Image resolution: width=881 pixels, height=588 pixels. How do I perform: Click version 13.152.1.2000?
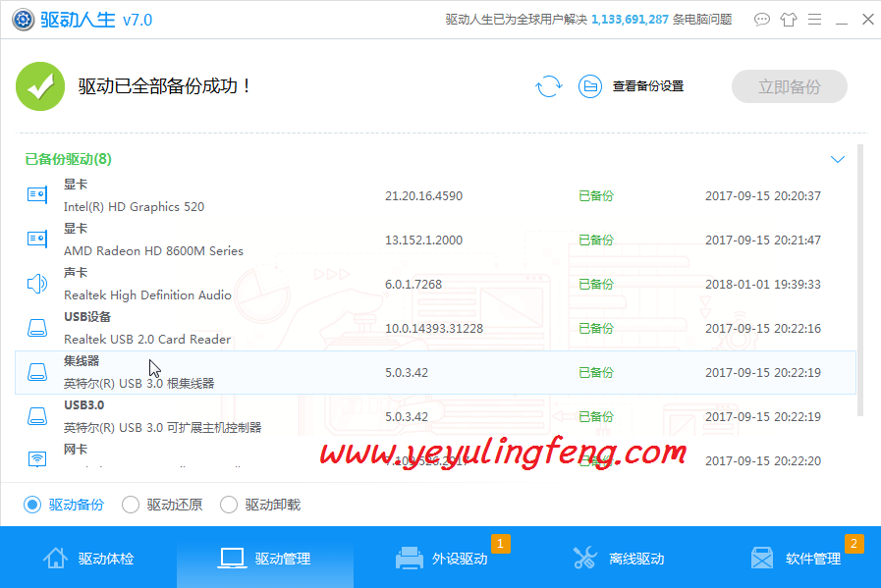pyautogui.click(x=423, y=241)
